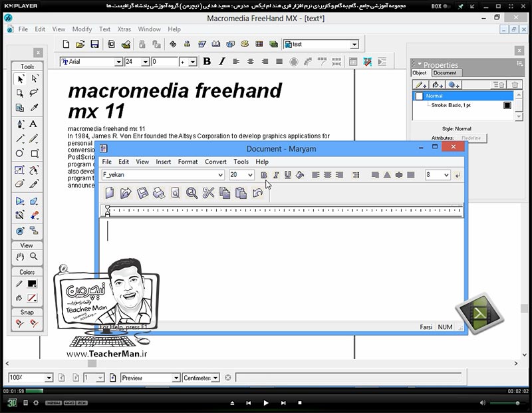532x413 pixels.
Task: Open Insert menu in Maryam window
Action: [x=163, y=162]
